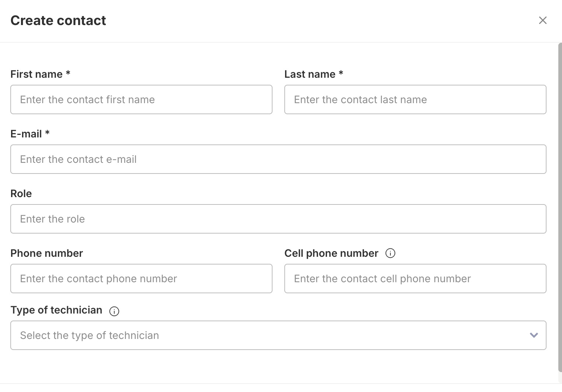The width and height of the screenshot is (562, 392).
Task: Click into the Last name field
Action: coord(415,99)
